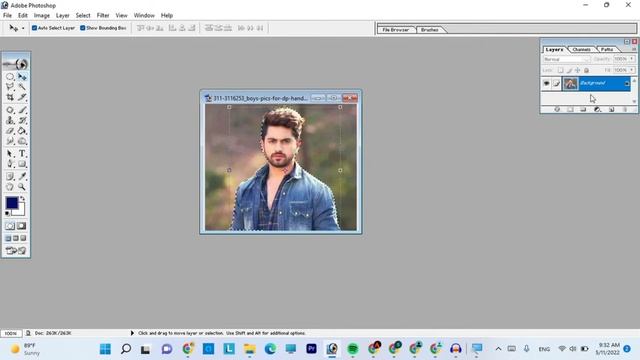Switch colors with the swap arrows
This screenshot has height=360, width=640.
23,198
